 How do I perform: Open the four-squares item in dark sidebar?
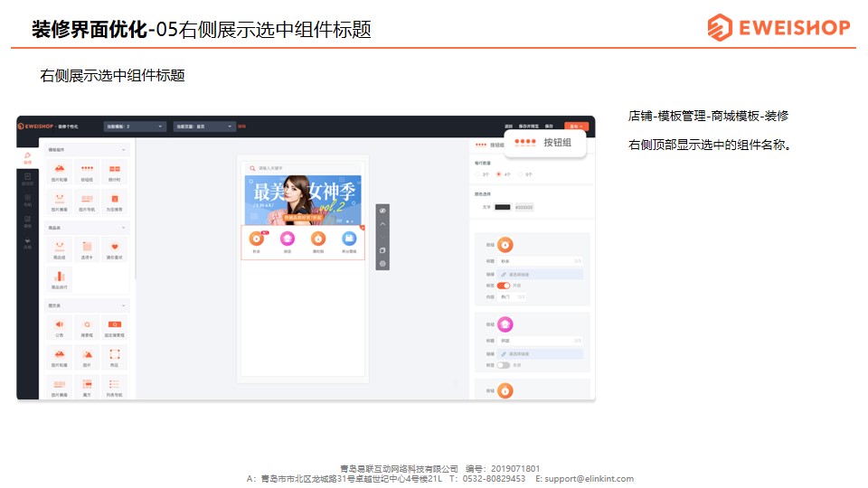click(28, 200)
